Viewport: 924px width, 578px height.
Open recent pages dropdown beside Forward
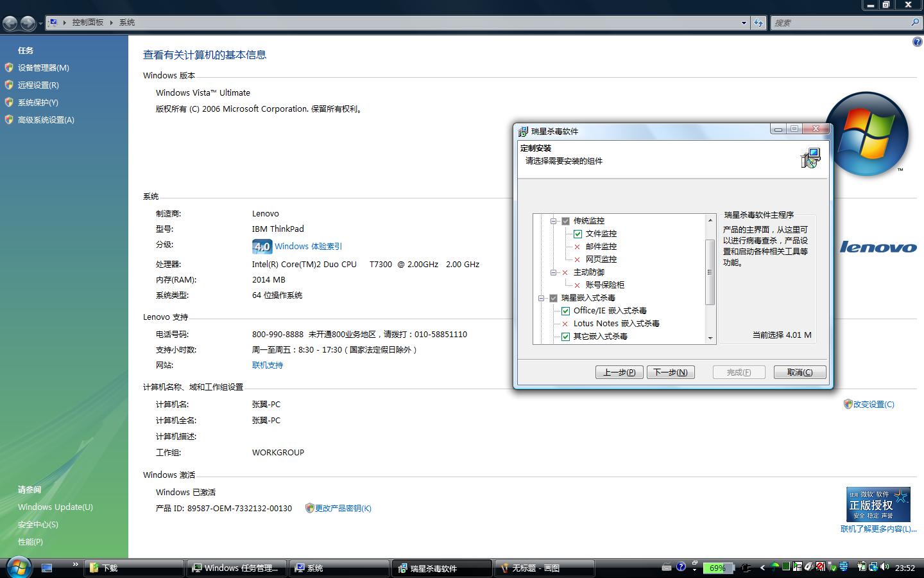[x=40, y=24]
